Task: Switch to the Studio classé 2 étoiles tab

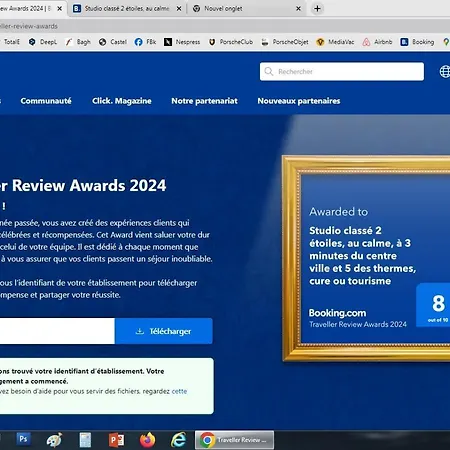Action: pyautogui.click(x=126, y=9)
